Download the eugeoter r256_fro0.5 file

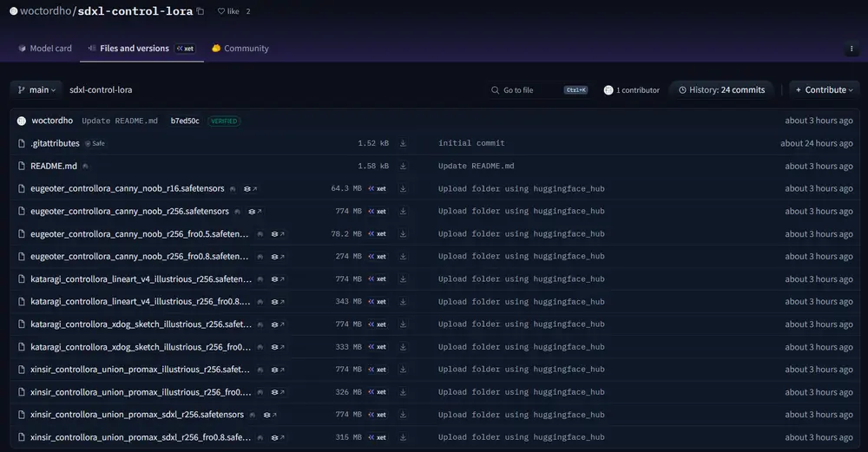403,234
